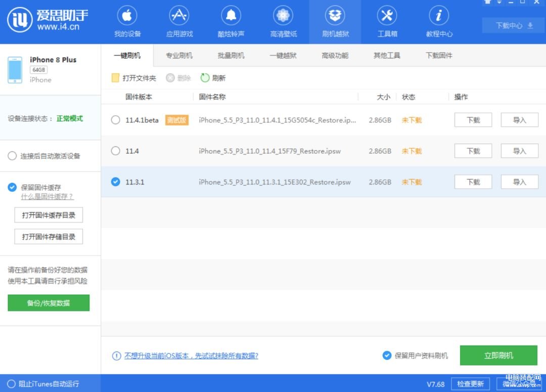Viewport: 546px width, 392px height.
Task: Click the info icon beside the erase-data link
Action: pos(116,356)
